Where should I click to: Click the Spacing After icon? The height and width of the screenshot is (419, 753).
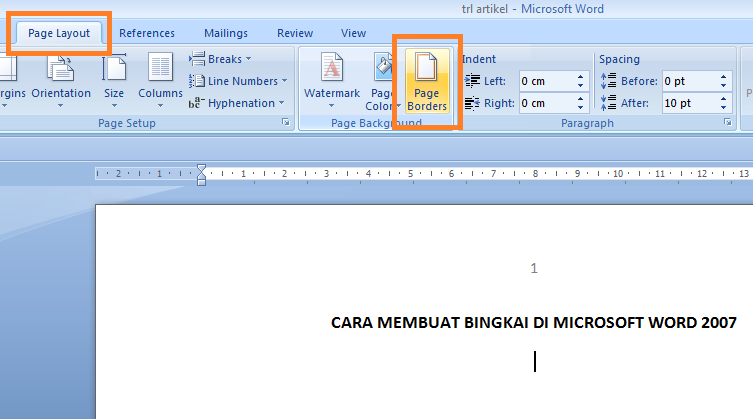pyautogui.click(x=608, y=102)
